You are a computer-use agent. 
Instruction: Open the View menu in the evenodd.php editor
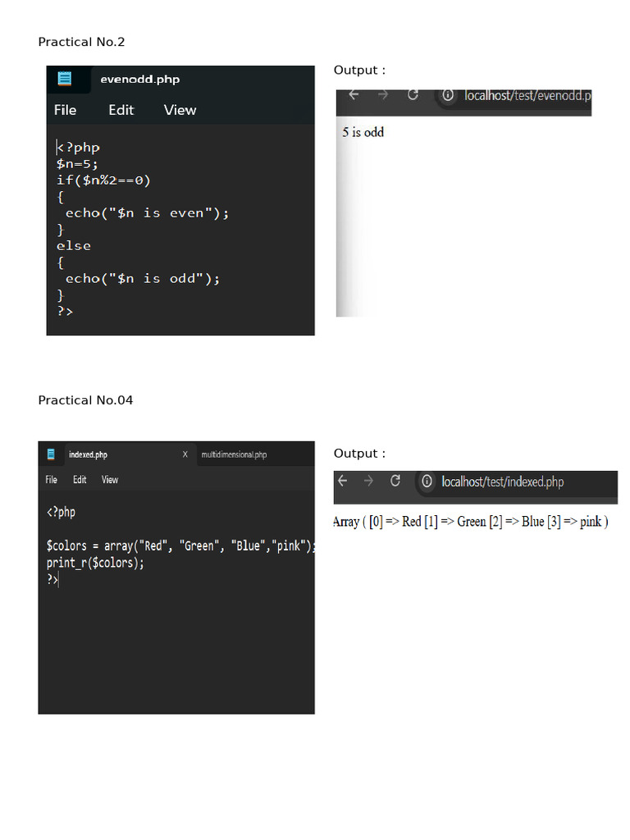[180, 110]
